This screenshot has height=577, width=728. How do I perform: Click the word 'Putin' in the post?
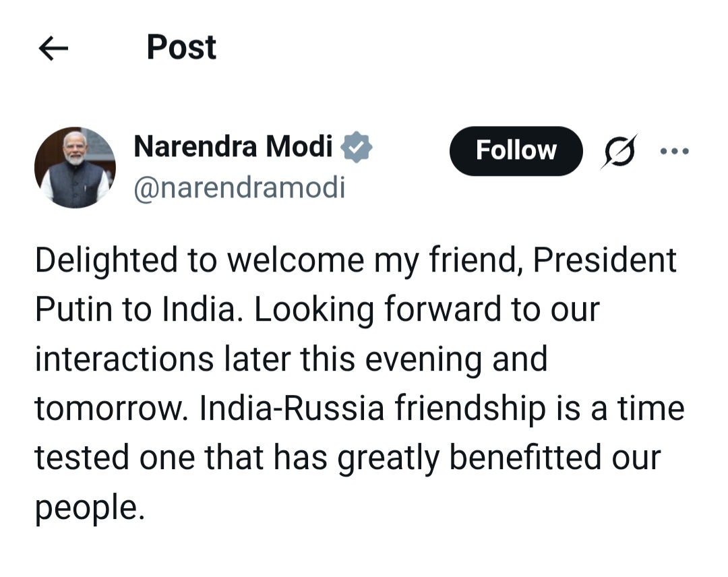click(x=73, y=309)
